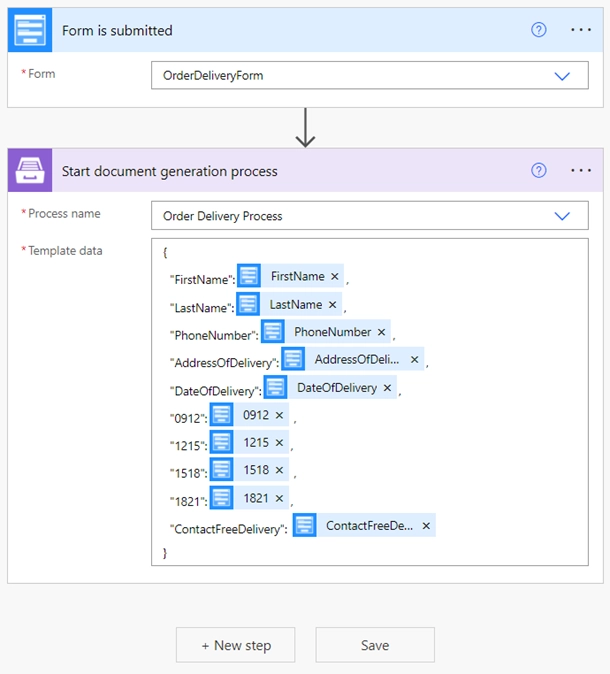The width and height of the screenshot is (610, 674).
Task: Click the Form is submitted header title
Action: (117, 31)
